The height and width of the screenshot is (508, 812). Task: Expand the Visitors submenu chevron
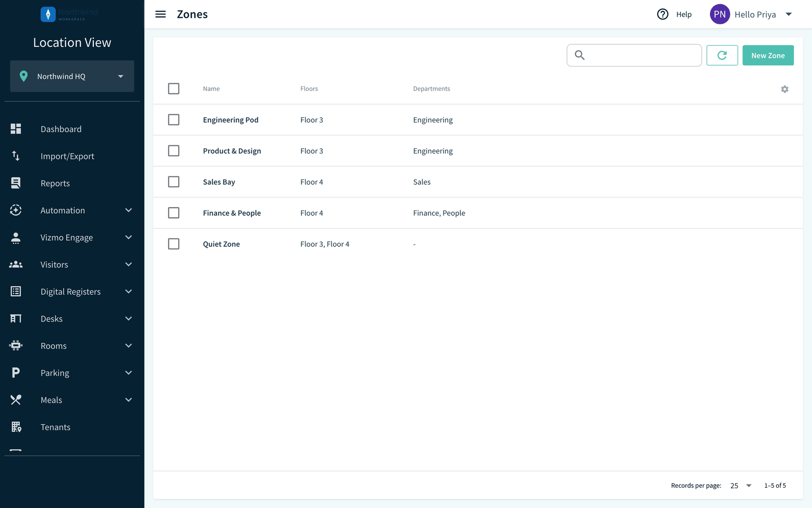(128, 264)
